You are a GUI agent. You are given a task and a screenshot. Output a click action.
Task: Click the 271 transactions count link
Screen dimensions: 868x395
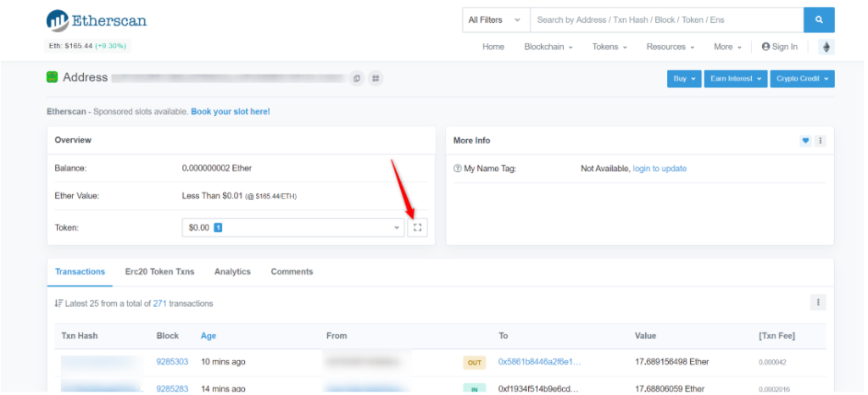pyautogui.click(x=160, y=303)
